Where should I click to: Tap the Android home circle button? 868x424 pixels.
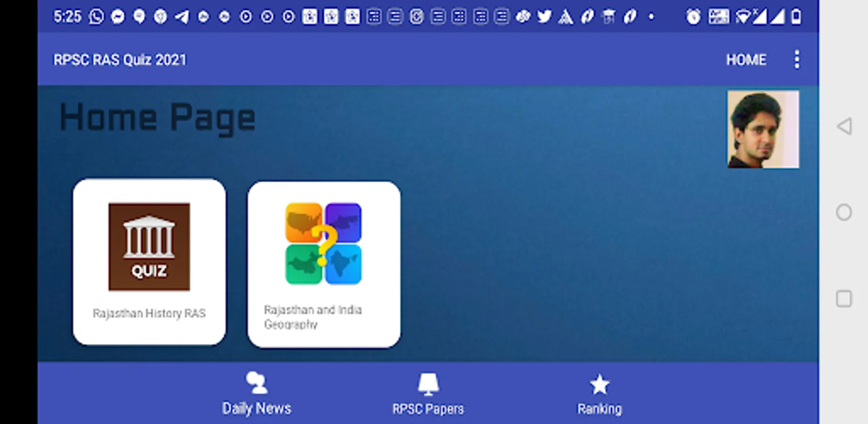[x=844, y=212]
